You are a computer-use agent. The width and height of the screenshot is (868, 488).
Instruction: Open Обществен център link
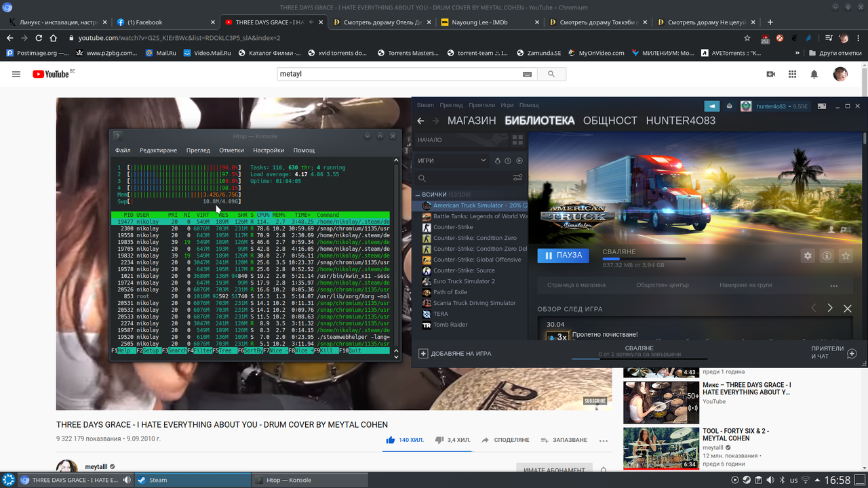coord(662,285)
